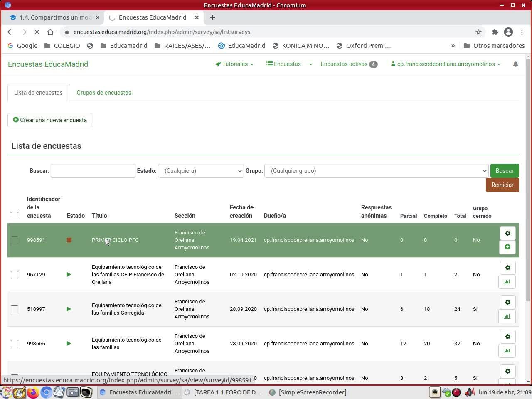Expand the Grupo filter dropdown
Screen dimensions: 532x399
coord(376,171)
